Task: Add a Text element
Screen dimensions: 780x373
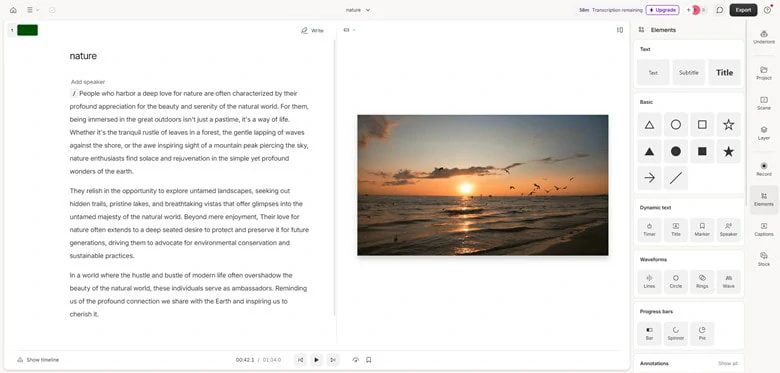Action: tap(653, 72)
